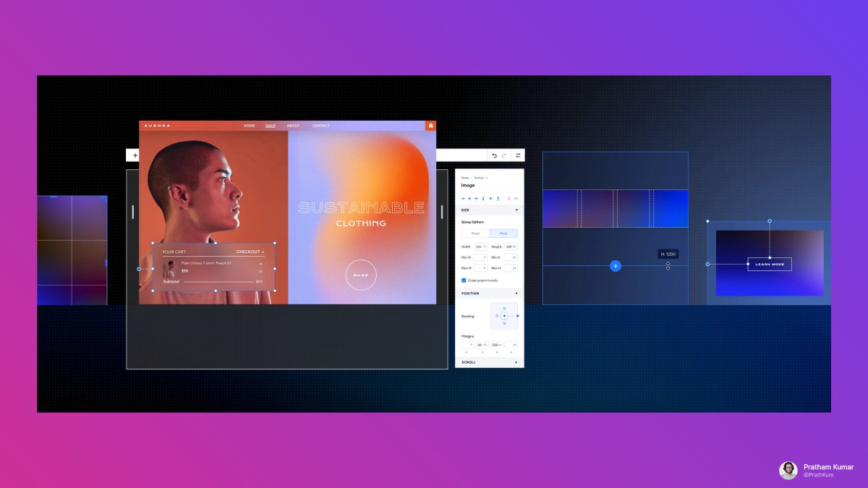The image size is (868, 488).
Task: Select the right docking point
Action: (517, 316)
